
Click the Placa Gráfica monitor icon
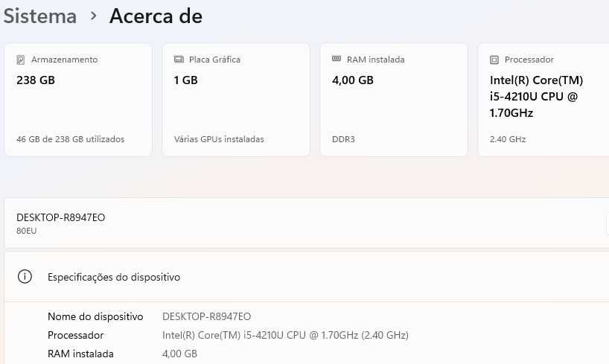(x=179, y=60)
